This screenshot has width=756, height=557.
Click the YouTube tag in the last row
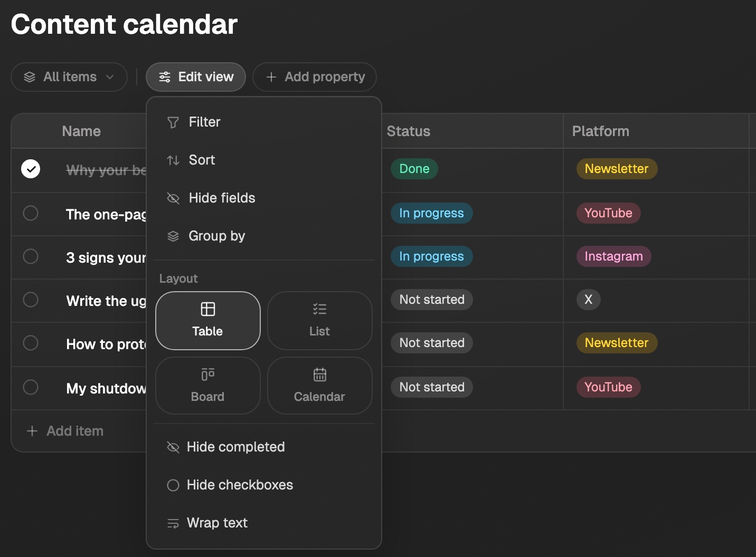click(x=608, y=387)
